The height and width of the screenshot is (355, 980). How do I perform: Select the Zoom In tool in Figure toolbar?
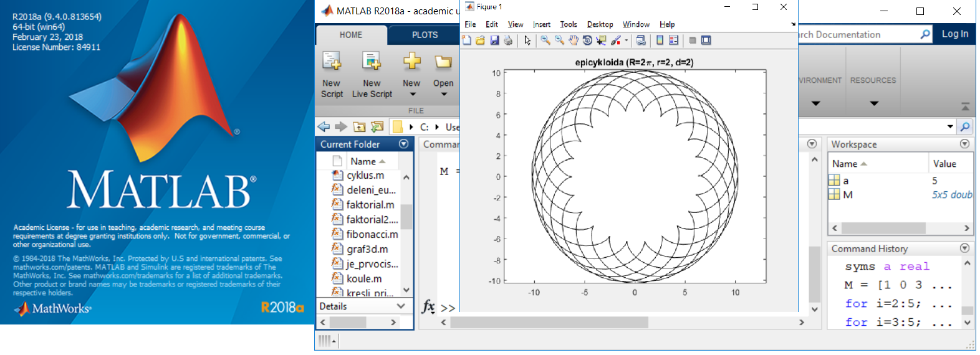coord(545,40)
